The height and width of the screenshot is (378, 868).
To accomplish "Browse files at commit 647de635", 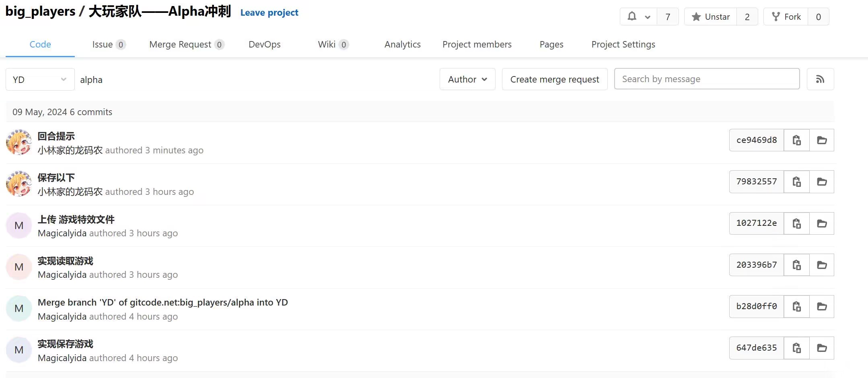I will 822,348.
